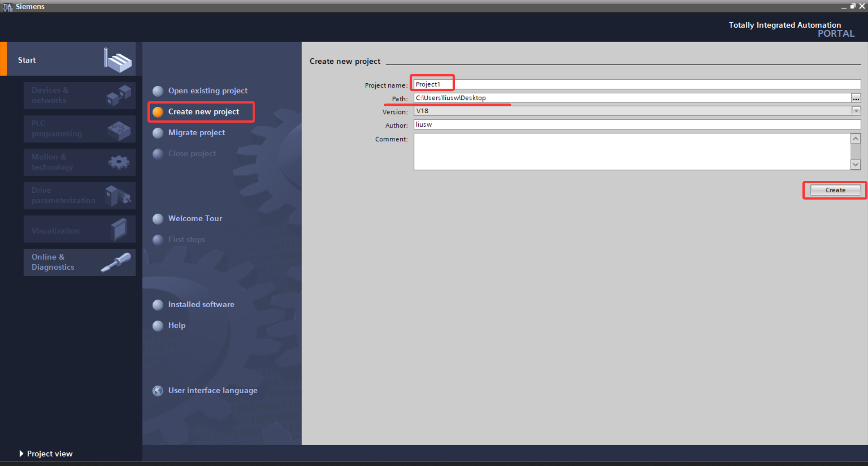Close the Siemens window
This screenshot has width=868, height=466.
pos(862,6)
